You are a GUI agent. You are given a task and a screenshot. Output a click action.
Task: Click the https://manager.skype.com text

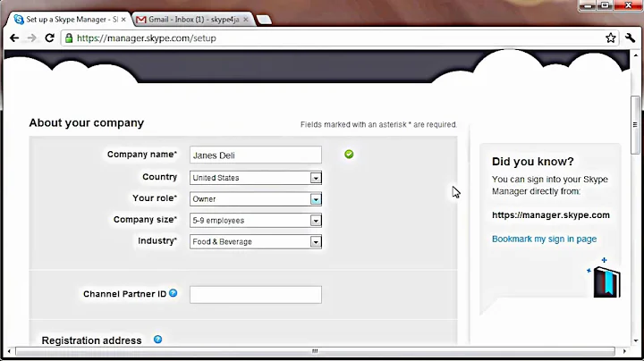tap(551, 215)
